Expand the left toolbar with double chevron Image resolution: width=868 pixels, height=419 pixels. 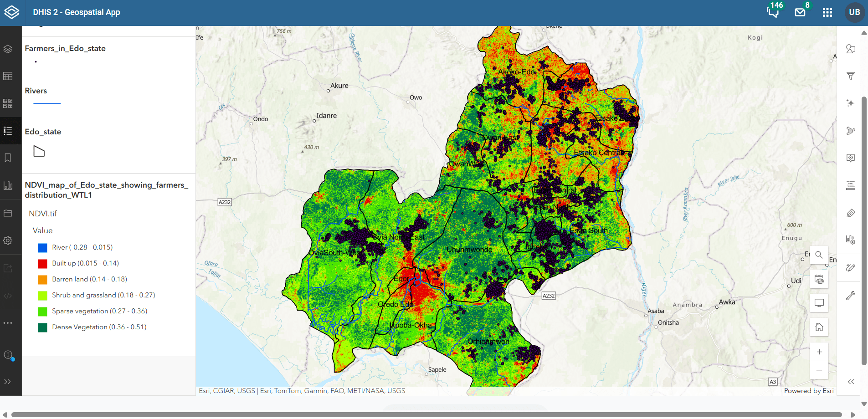click(8, 382)
